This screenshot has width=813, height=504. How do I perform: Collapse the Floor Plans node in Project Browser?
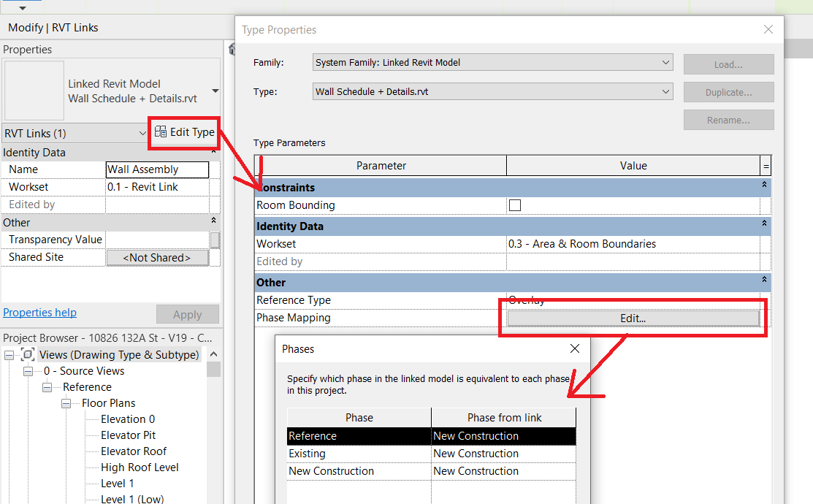click(x=66, y=402)
